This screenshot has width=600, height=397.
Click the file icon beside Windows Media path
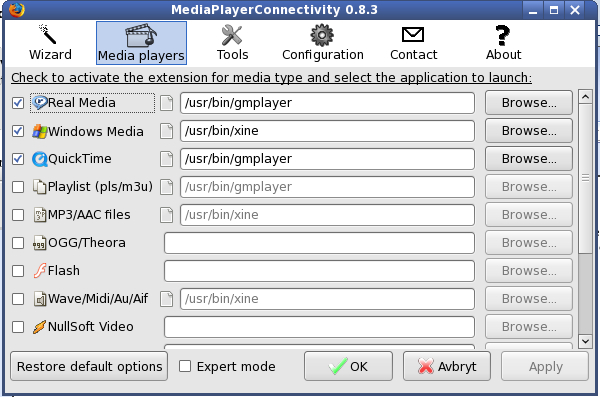point(166,131)
